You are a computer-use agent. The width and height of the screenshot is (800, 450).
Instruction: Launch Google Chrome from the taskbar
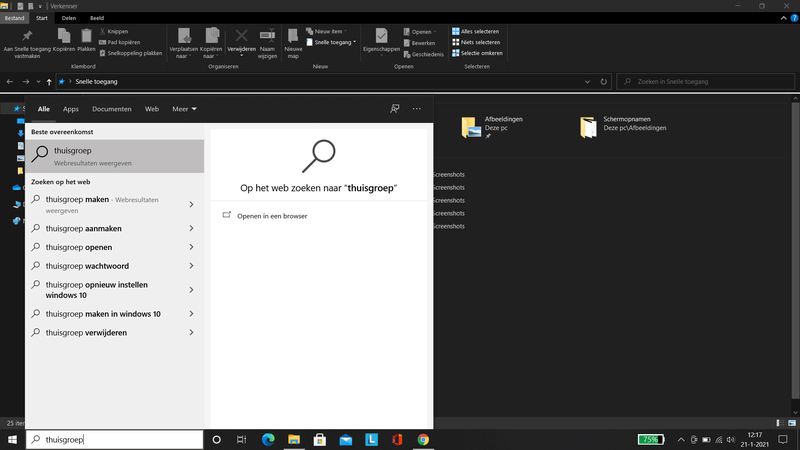(423, 440)
